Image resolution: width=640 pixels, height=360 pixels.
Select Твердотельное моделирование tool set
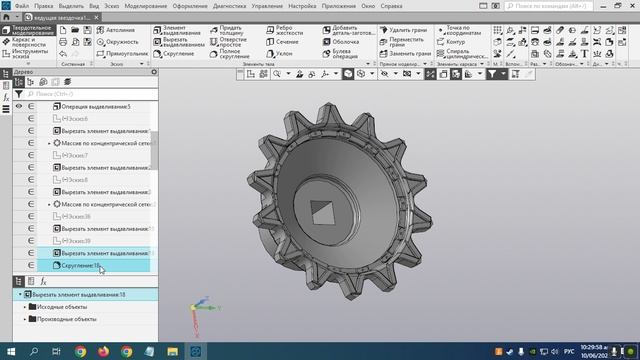pos(28,30)
